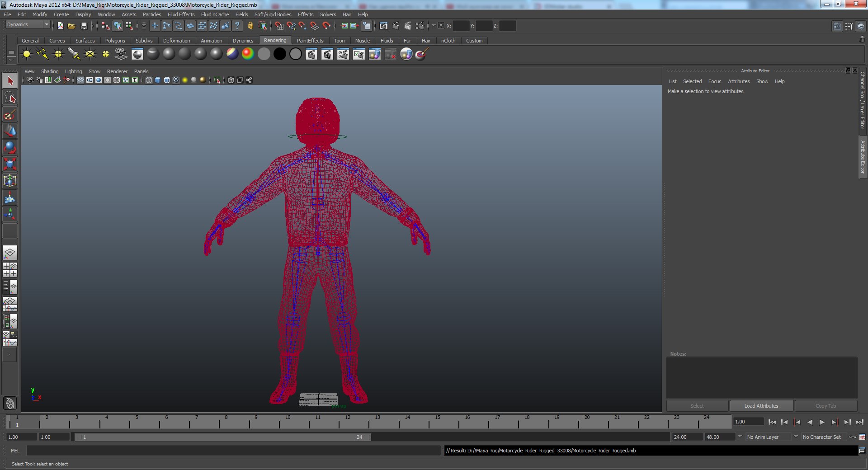868x470 pixels.
Task: Assign the ramp shader rainbow sphere material
Action: pos(248,54)
